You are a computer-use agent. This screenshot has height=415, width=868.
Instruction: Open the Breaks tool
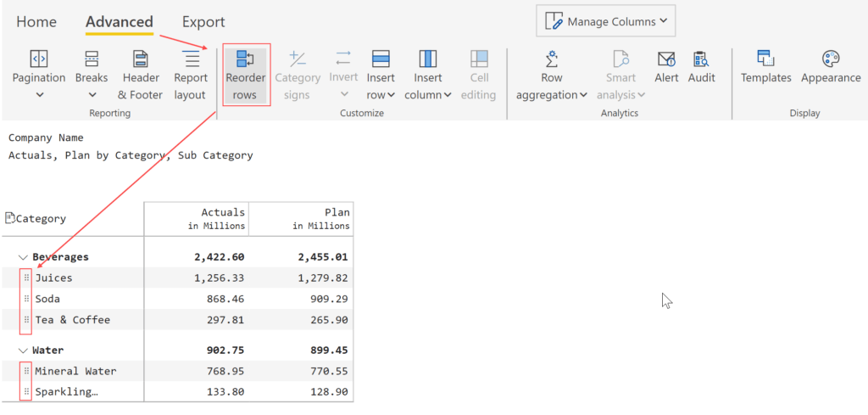(92, 75)
